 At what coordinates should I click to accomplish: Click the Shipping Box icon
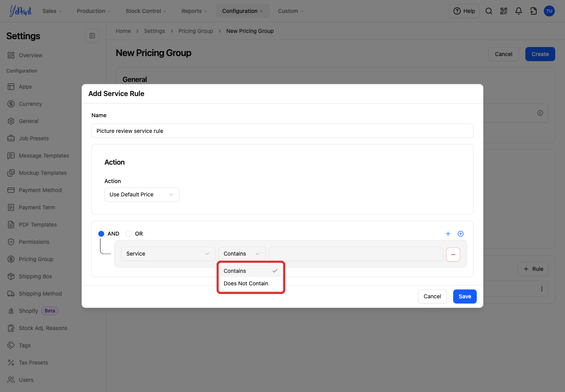click(11, 276)
